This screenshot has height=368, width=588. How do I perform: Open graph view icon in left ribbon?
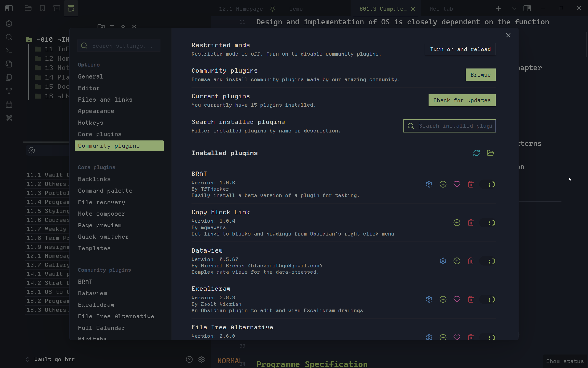click(9, 91)
